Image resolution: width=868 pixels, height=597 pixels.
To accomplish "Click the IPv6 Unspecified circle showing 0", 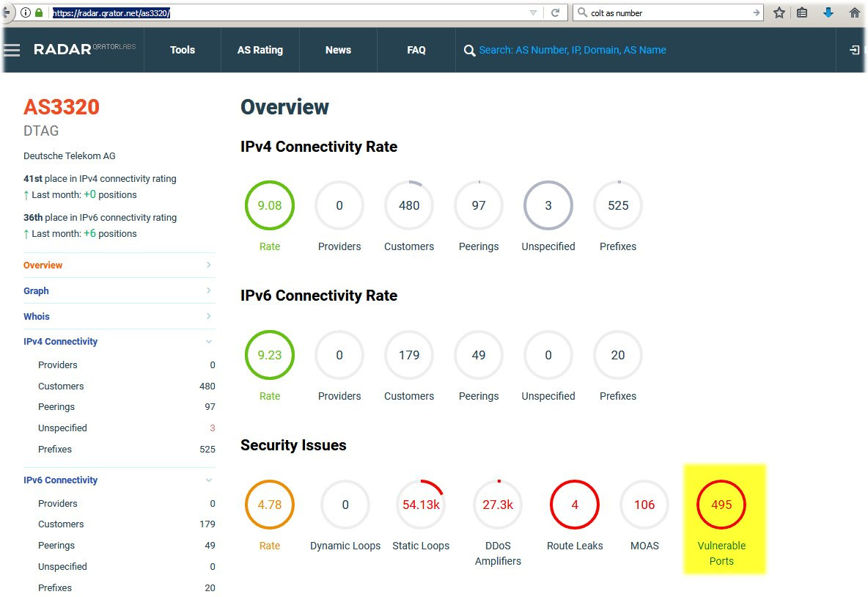I will pos(548,355).
